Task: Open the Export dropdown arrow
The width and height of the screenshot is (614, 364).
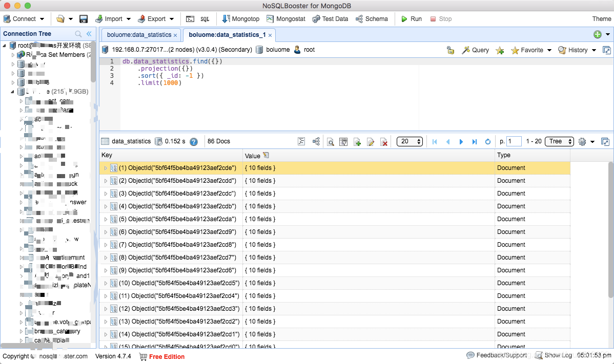Action: pyautogui.click(x=172, y=19)
